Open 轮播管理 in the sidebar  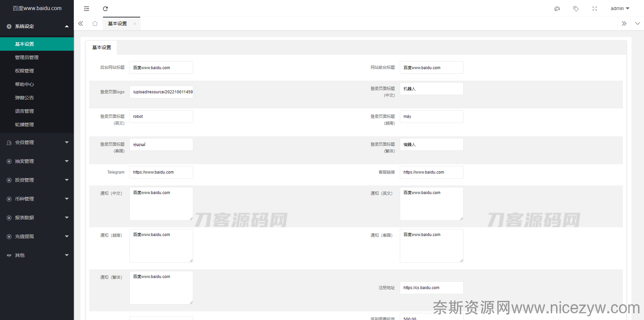tap(37, 125)
